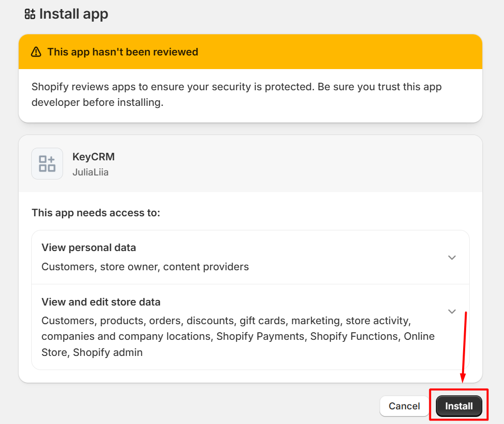
Task: Expand the View personal data chevron
Action: point(452,258)
